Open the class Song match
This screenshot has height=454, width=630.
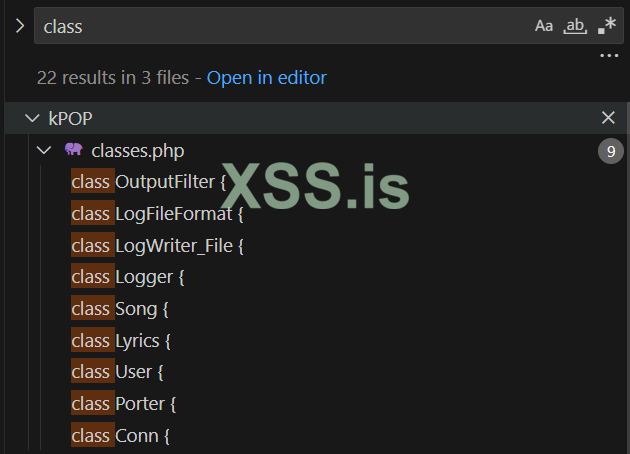120,309
